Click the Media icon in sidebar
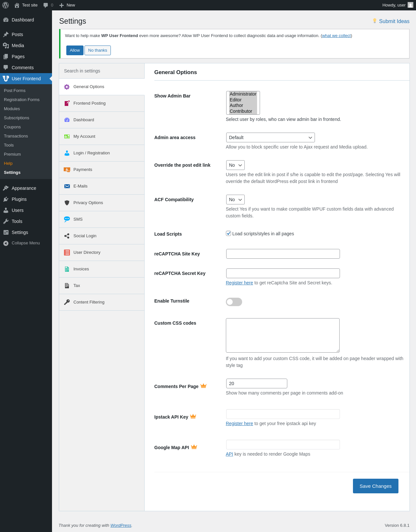416x532 pixels. (x=6, y=45)
